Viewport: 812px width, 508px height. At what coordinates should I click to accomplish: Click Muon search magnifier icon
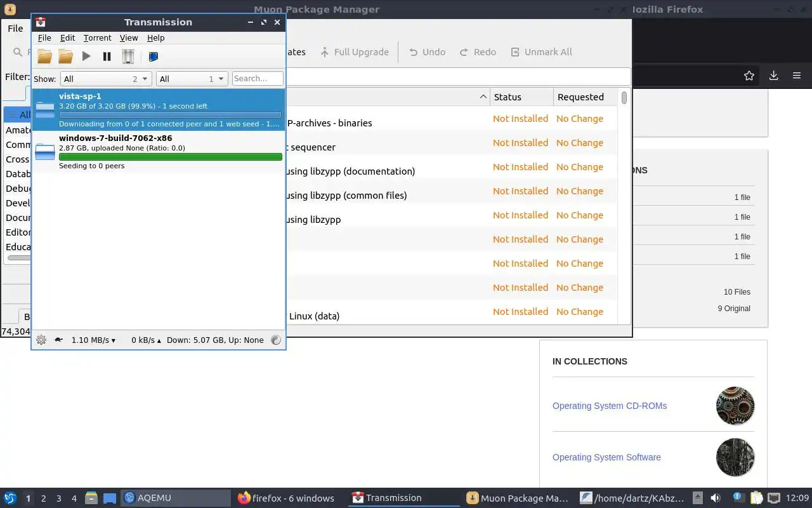[x=18, y=52]
